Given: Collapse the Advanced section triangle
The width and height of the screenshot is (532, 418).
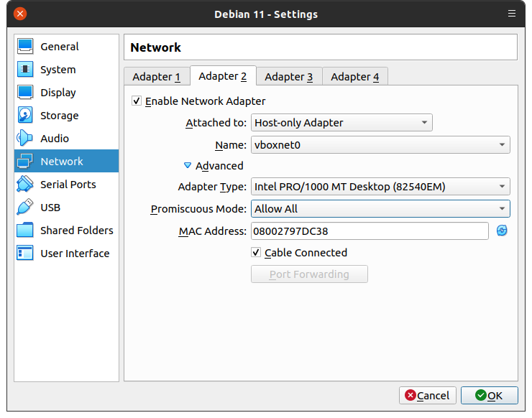Looking at the screenshot, I should point(188,166).
